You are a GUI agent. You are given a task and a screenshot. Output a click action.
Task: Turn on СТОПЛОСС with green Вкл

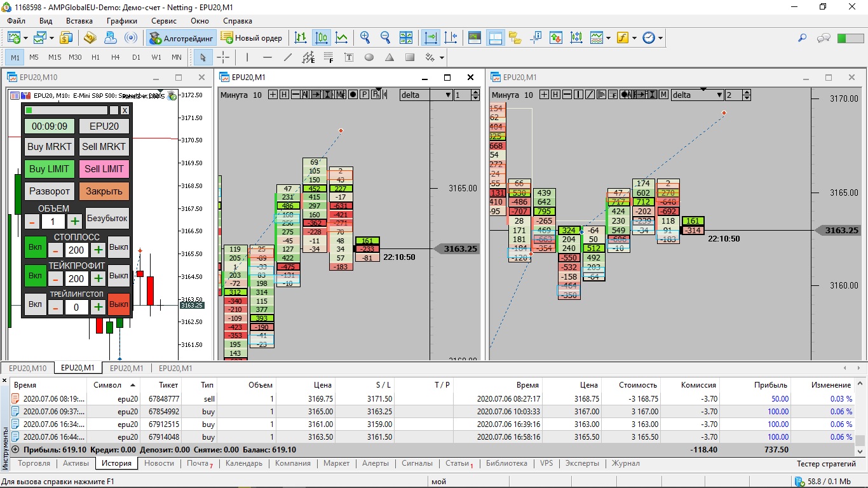[x=35, y=247]
